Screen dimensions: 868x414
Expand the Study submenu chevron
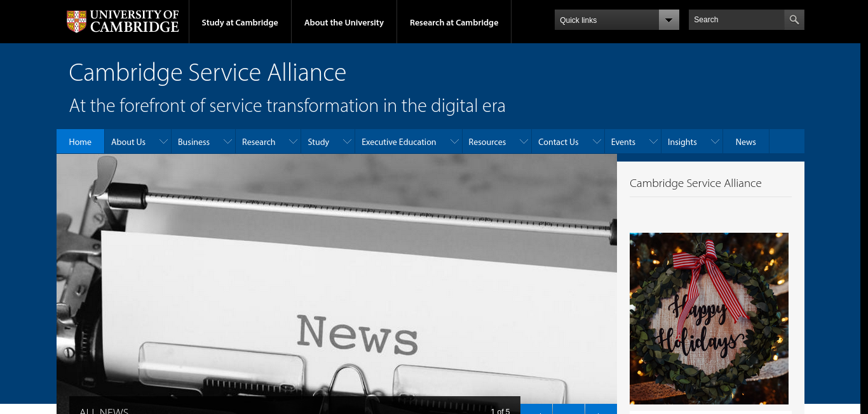346,142
